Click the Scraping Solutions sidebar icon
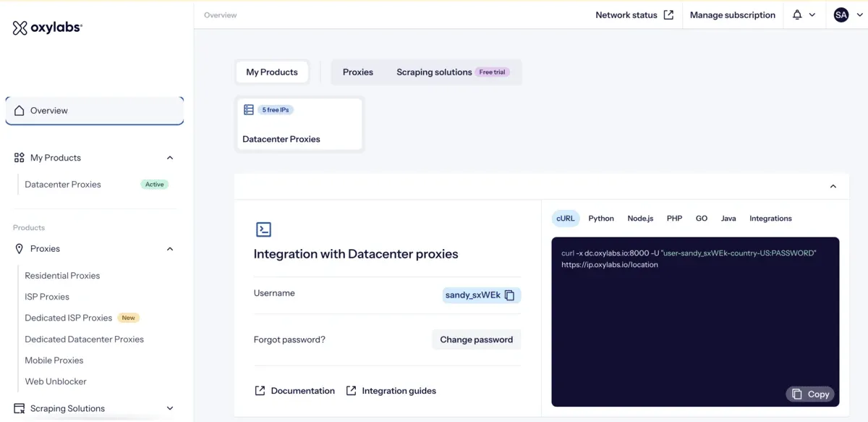 20,408
